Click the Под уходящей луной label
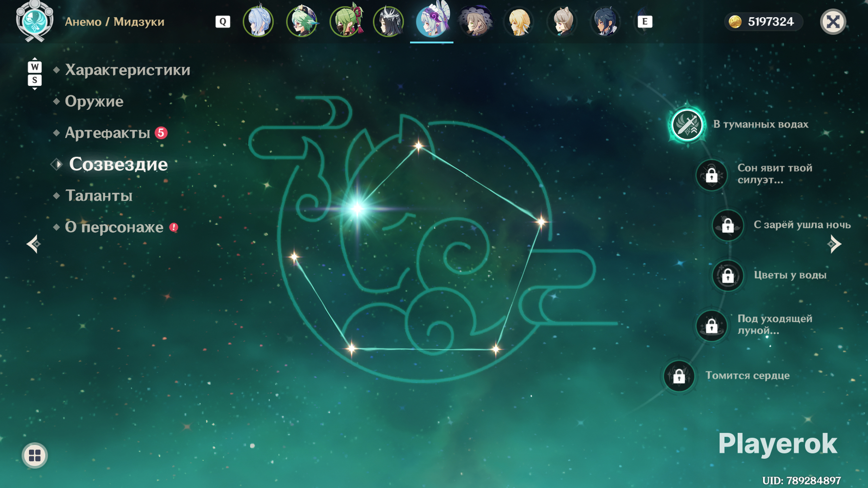 tap(775, 325)
